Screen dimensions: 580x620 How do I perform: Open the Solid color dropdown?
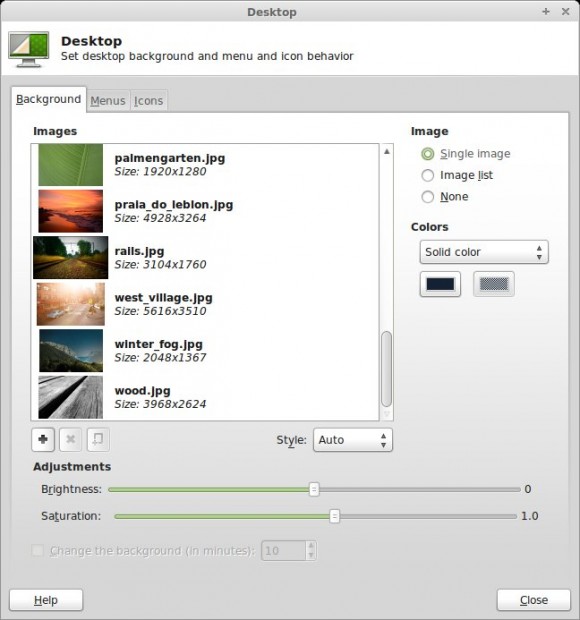[x=484, y=252]
